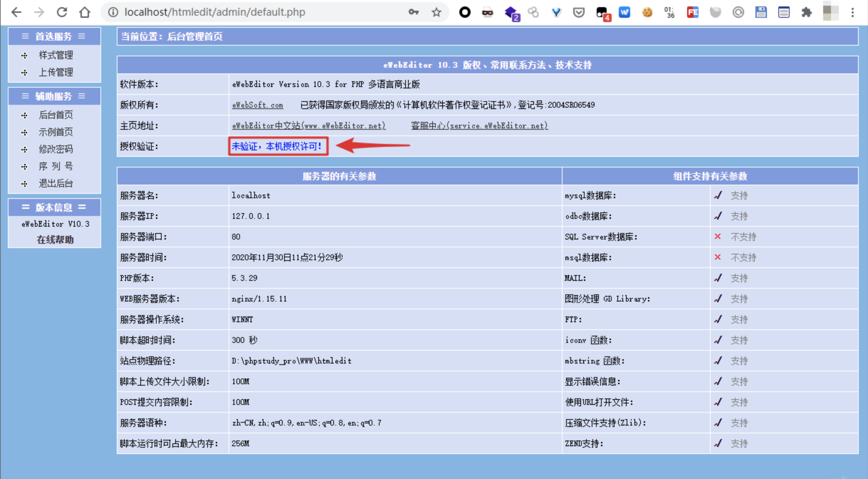Open 修改密码 in sidebar
Viewport: 868px width, 479px height.
pos(56,149)
